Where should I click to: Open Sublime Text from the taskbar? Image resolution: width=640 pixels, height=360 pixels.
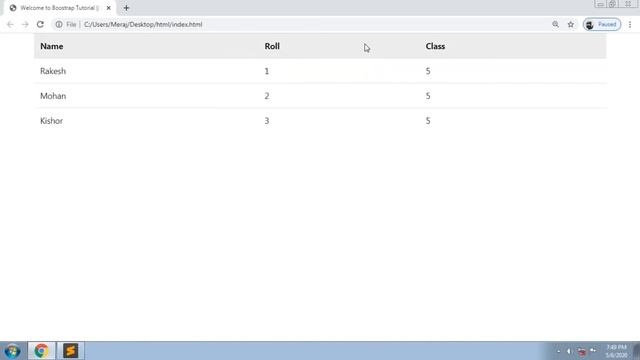[x=70, y=351]
